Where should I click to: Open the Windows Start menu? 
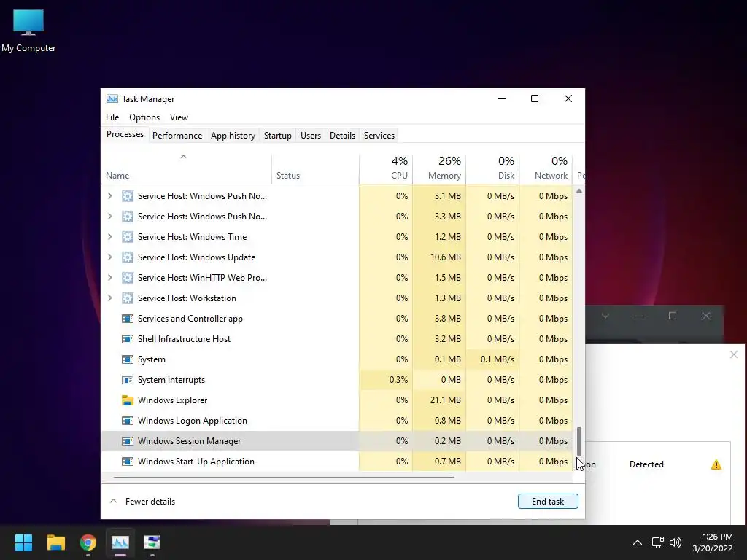[23, 542]
